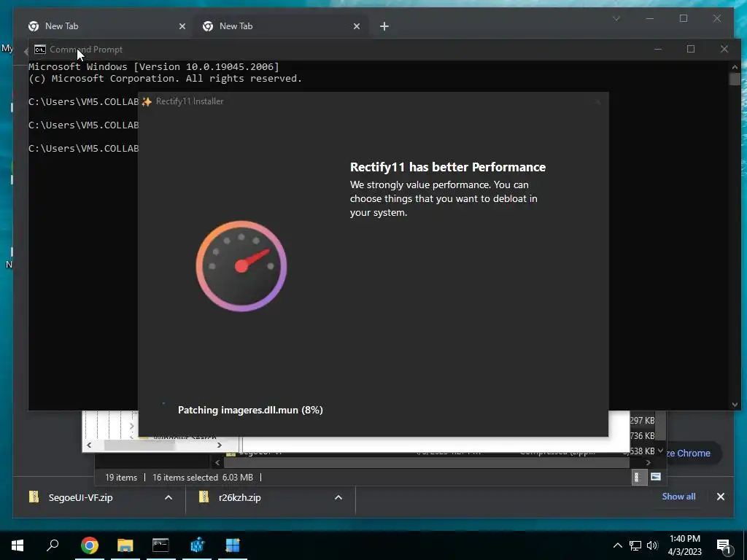Open the notification action center
The height and width of the screenshot is (560, 747).
724,545
